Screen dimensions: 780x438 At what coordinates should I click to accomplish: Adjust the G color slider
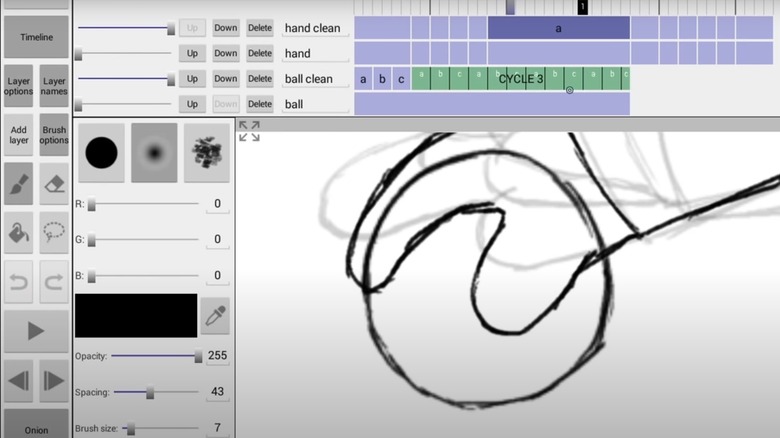pyautogui.click(x=143, y=240)
